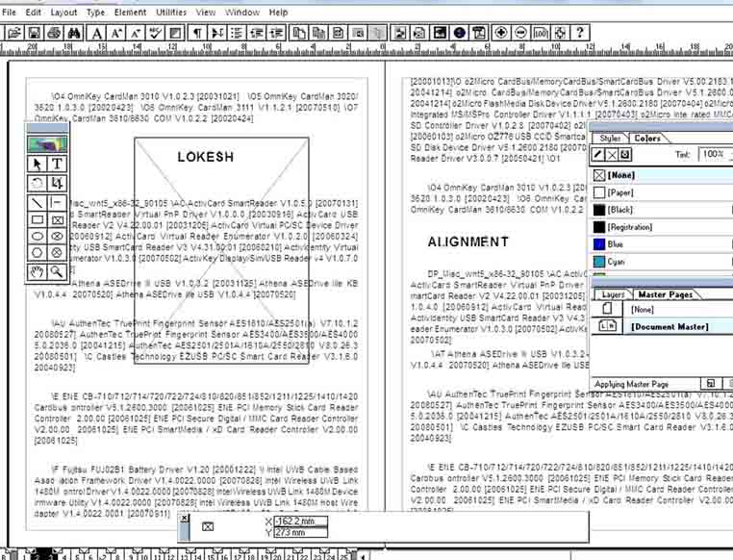This screenshot has height=560, width=733.
Task: Open the File menu
Action: pos(10,13)
